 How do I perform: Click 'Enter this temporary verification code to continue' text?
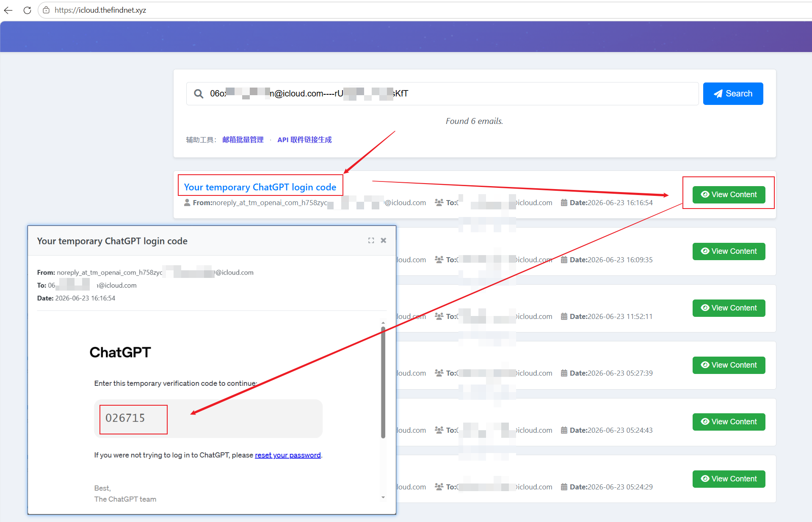click(x=175, y=383)
